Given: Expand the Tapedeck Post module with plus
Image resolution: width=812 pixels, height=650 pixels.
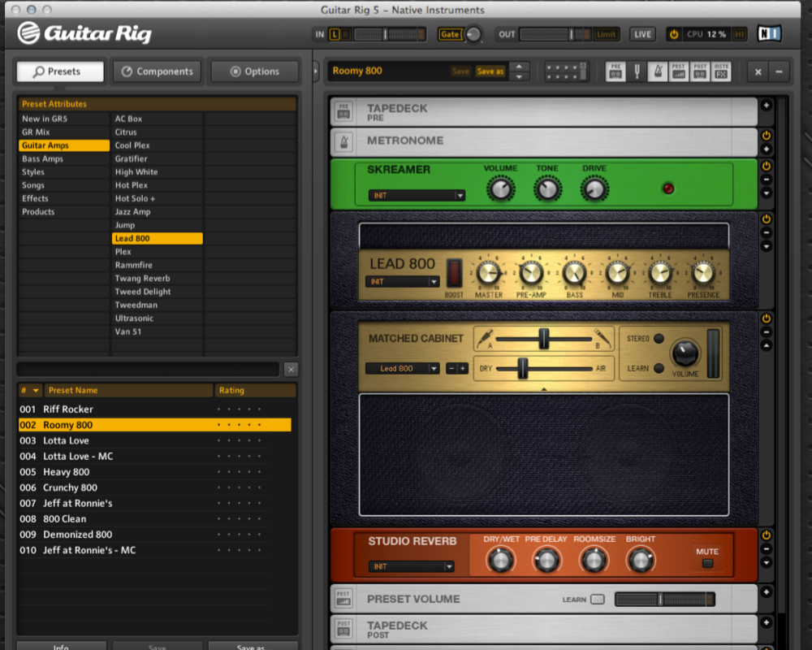Looking at the screenshot, I should click(x=767, y=622).
